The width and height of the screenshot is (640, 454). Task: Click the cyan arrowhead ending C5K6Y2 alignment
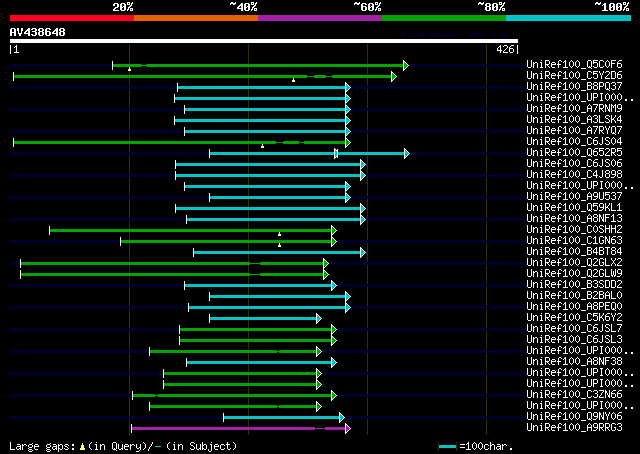319,318
